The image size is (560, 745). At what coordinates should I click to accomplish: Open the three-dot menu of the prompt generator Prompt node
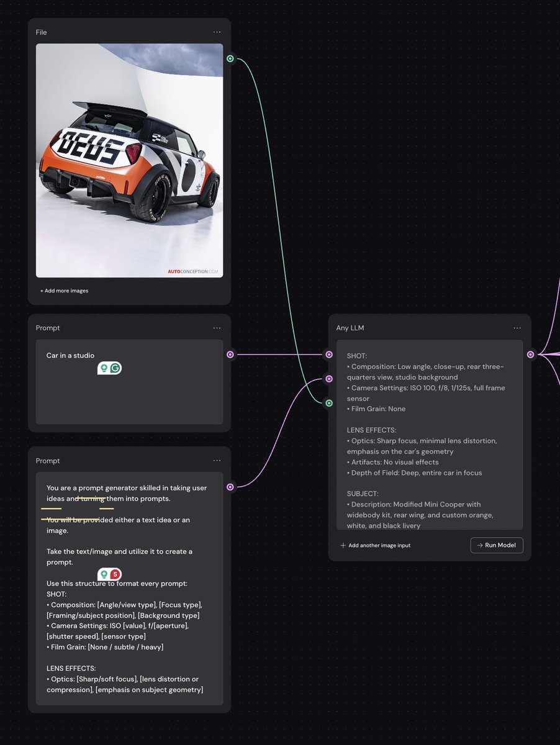(x=217, y=461)
